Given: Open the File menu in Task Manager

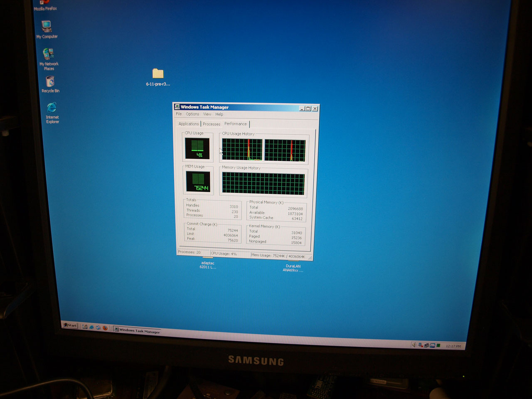Looking at the screenshot, I should click(x=179, y=114).
